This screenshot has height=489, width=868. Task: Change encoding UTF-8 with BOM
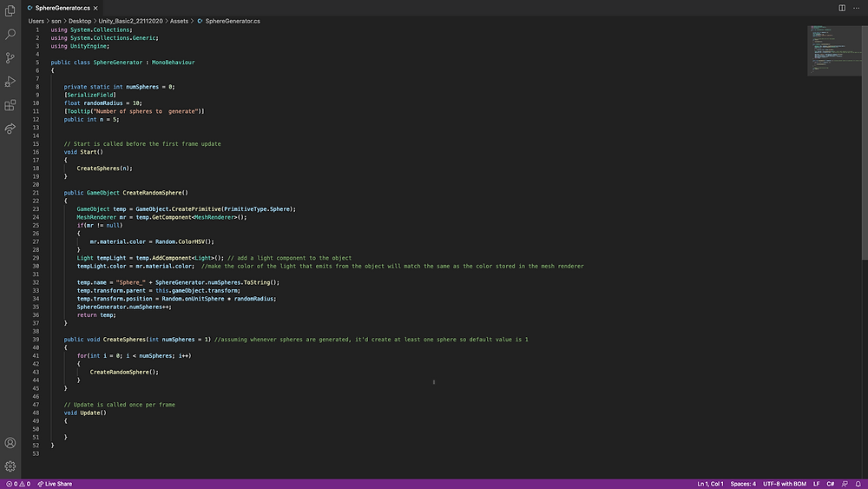tap(785, 484)
